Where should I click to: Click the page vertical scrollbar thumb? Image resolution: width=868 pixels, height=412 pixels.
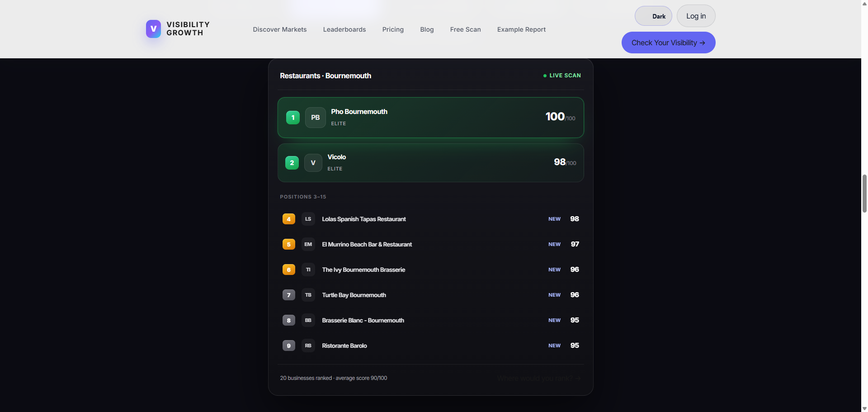coord(864,193)
